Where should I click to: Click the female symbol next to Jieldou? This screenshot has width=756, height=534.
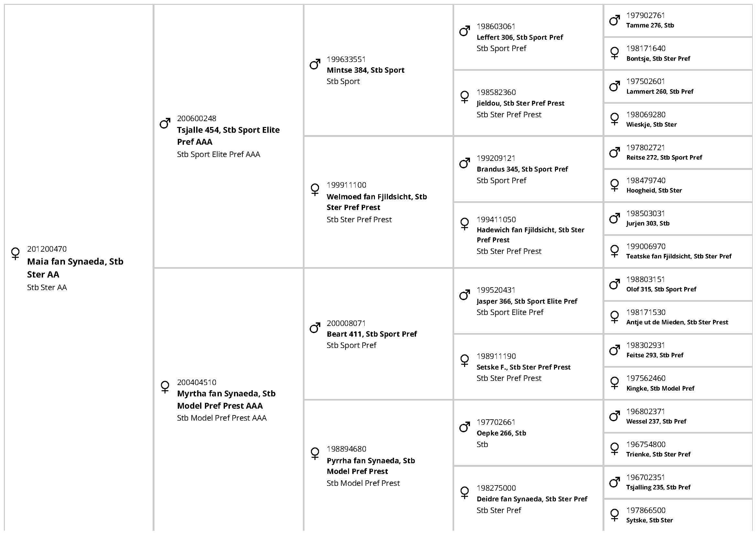point(464,97)
